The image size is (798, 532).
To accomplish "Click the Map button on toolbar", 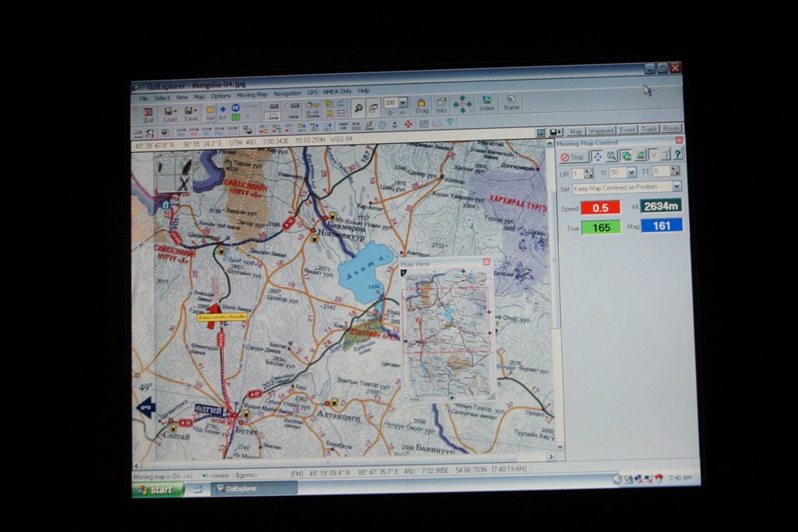I will click(x=575, y=131).
